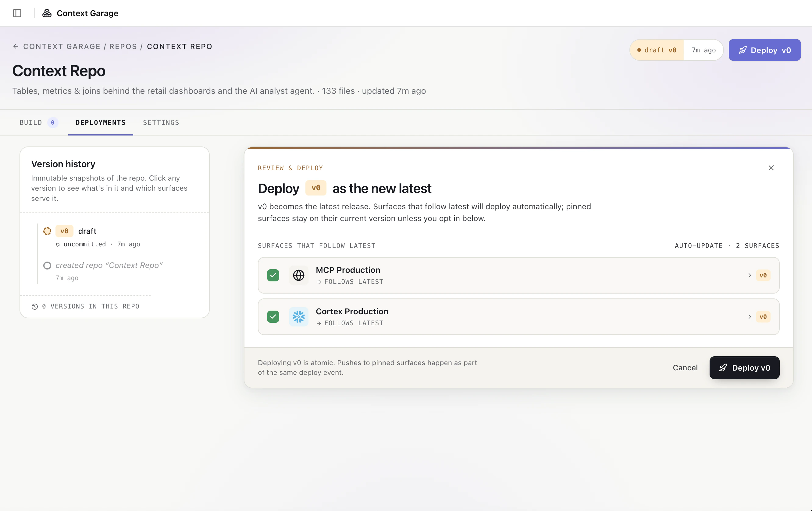Click the Context Garage logo icon
Viewport: 812px width, 511px height.
[x=47, y=13]
